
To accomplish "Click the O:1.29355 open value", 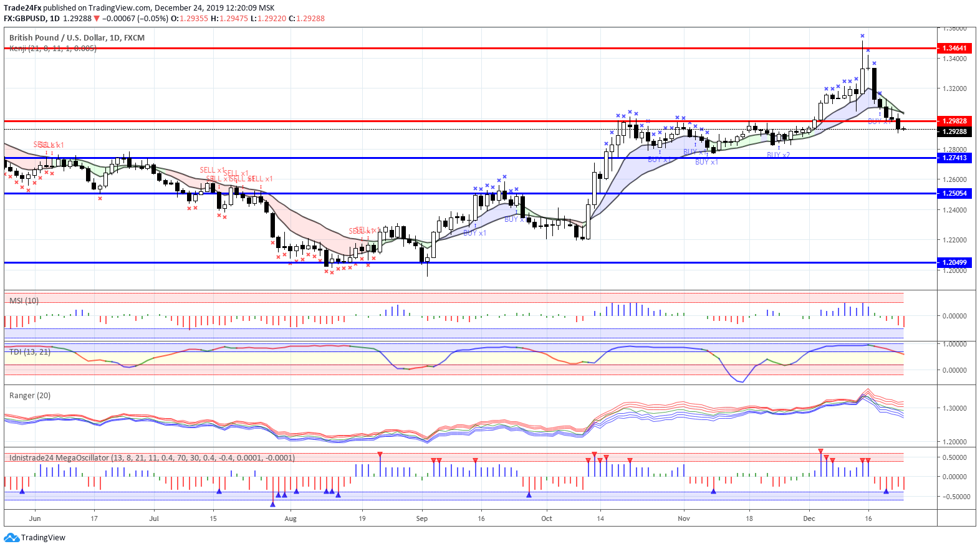I will coord(190,18).
